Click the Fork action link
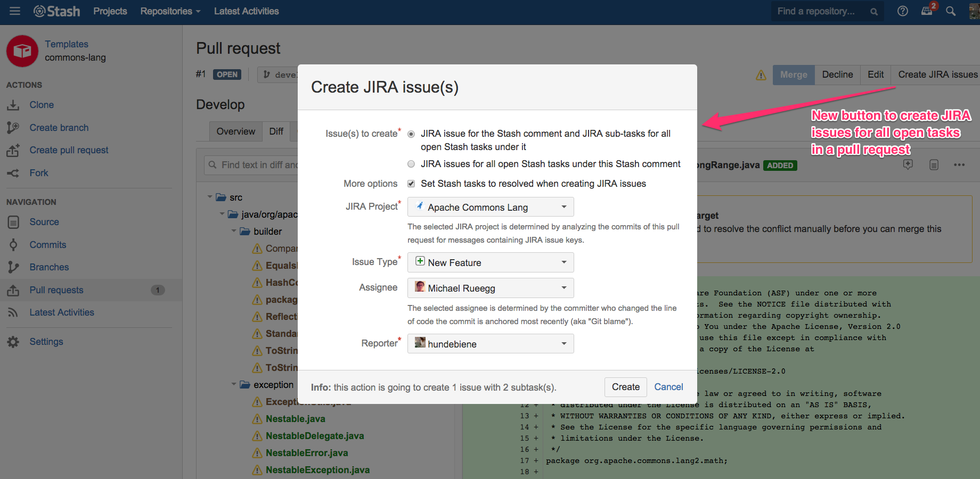 [x=39, y=173]
